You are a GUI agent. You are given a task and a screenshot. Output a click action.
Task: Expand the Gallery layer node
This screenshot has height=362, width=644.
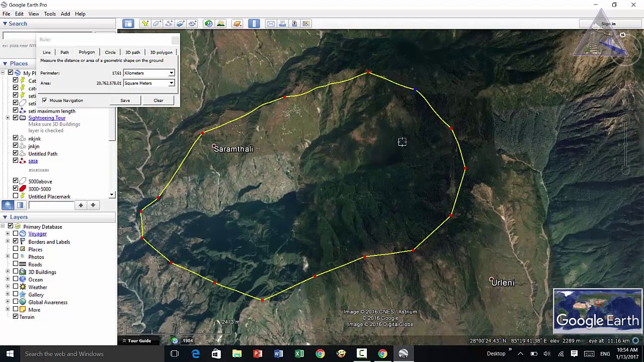pos(8,295)
